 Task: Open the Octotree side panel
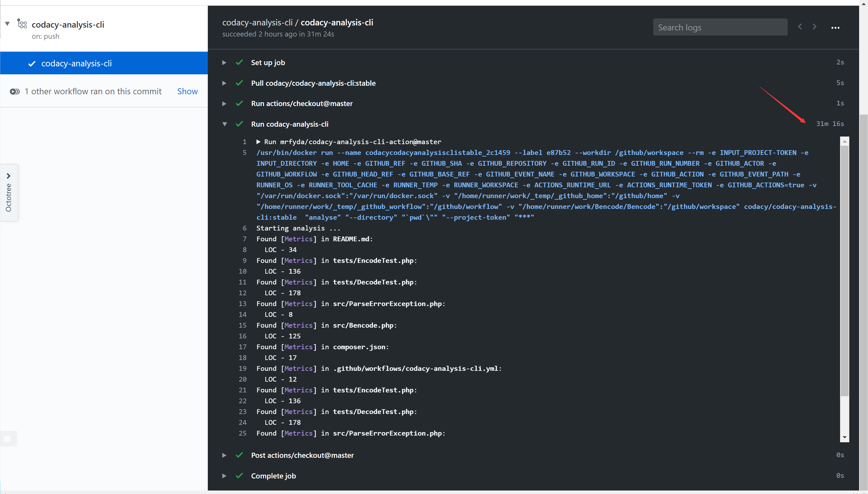9,193
